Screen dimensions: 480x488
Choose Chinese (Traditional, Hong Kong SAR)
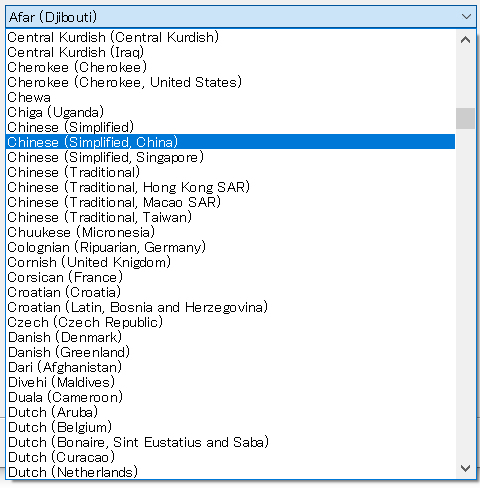[x=230, y=187]
